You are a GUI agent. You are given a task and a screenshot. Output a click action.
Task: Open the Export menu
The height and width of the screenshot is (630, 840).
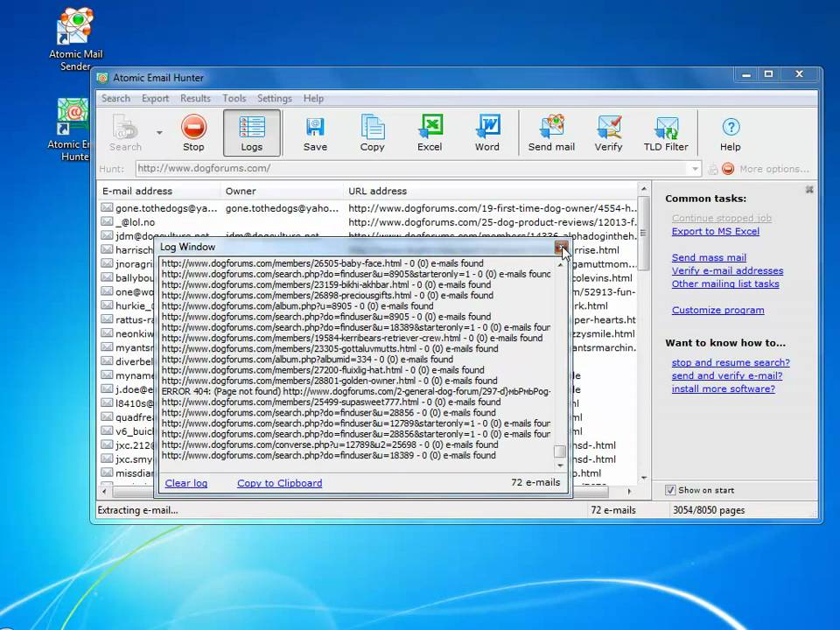tap(156, 99)
